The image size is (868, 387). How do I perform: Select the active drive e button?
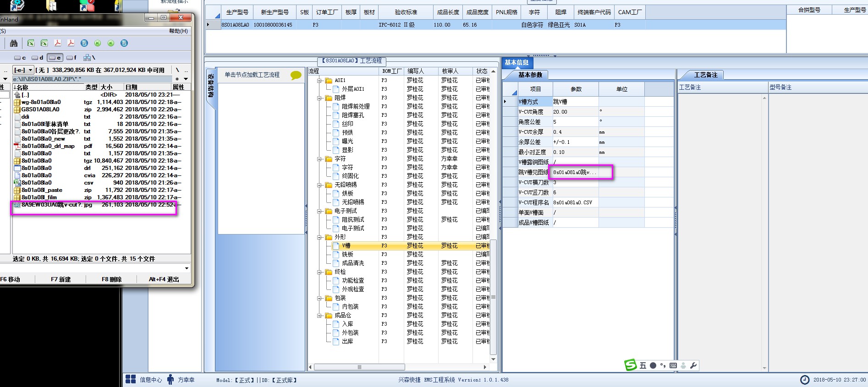tap(55, 58)
